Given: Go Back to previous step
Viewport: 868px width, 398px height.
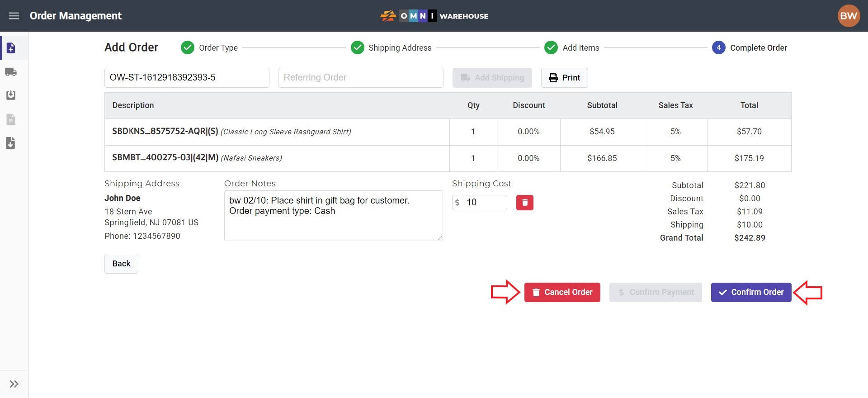Looking at the screenshot, I should tap(121, 264).
